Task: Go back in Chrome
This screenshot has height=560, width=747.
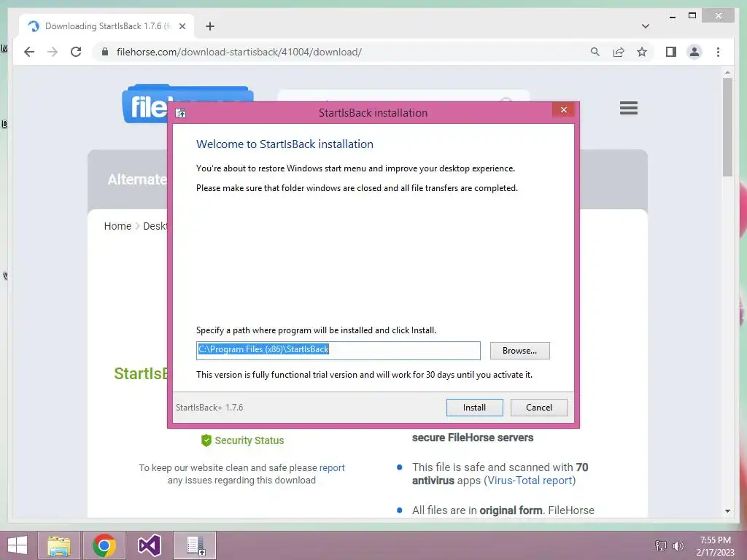Action: point(29,52)
